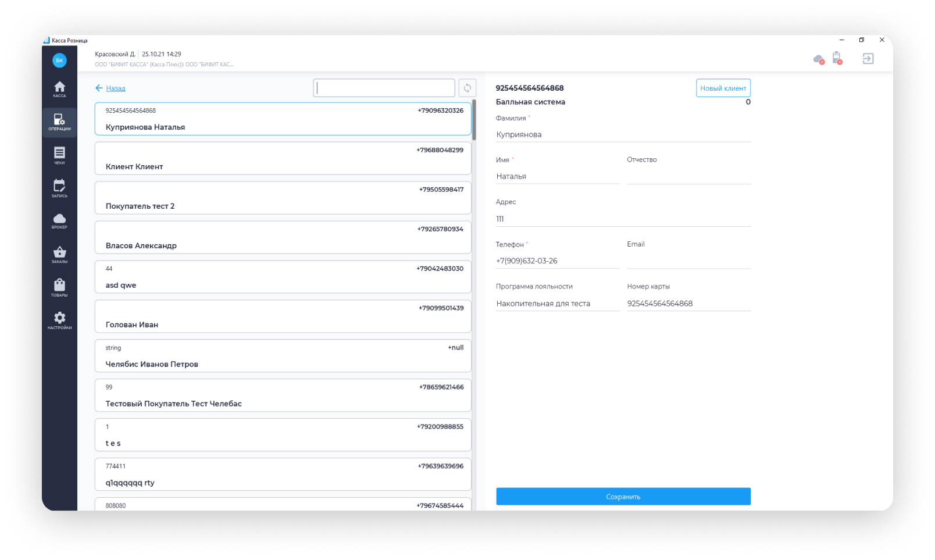Select client Голован Иван
Viewport: 935px width, 560px height.
[283, 316]
